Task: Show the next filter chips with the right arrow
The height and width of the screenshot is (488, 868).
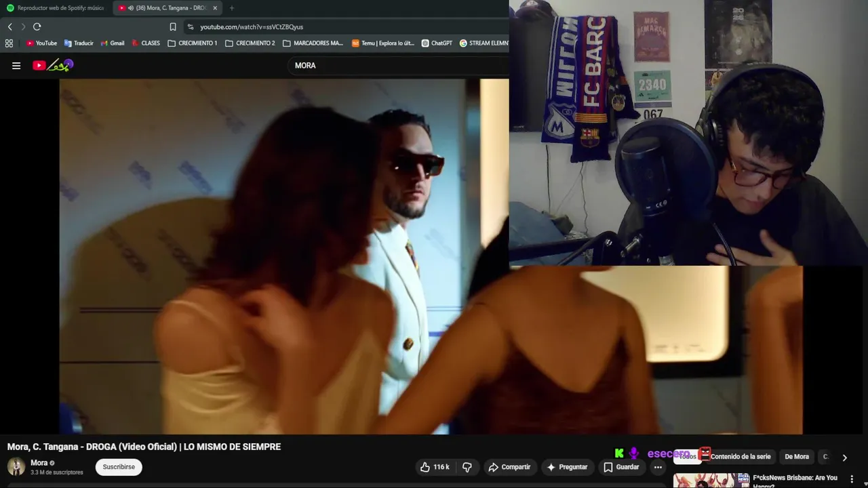Action: click(x=844, y=457)
